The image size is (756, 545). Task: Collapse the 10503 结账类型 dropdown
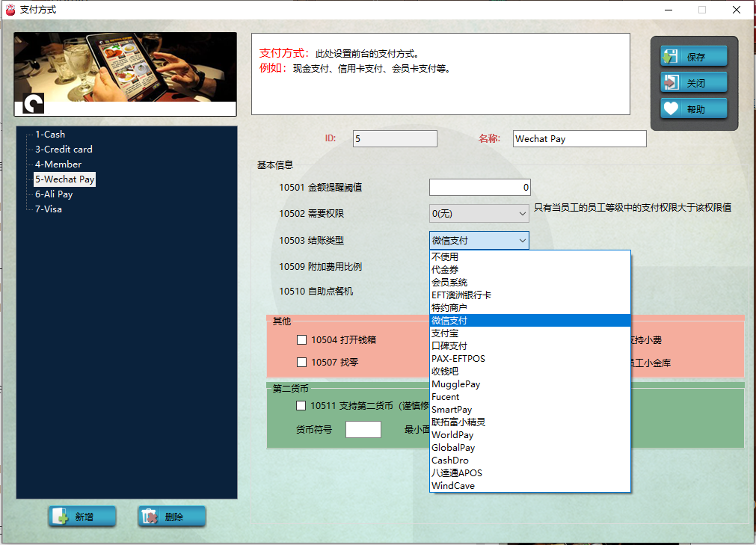pyautogui.click(x=479, y=241)
